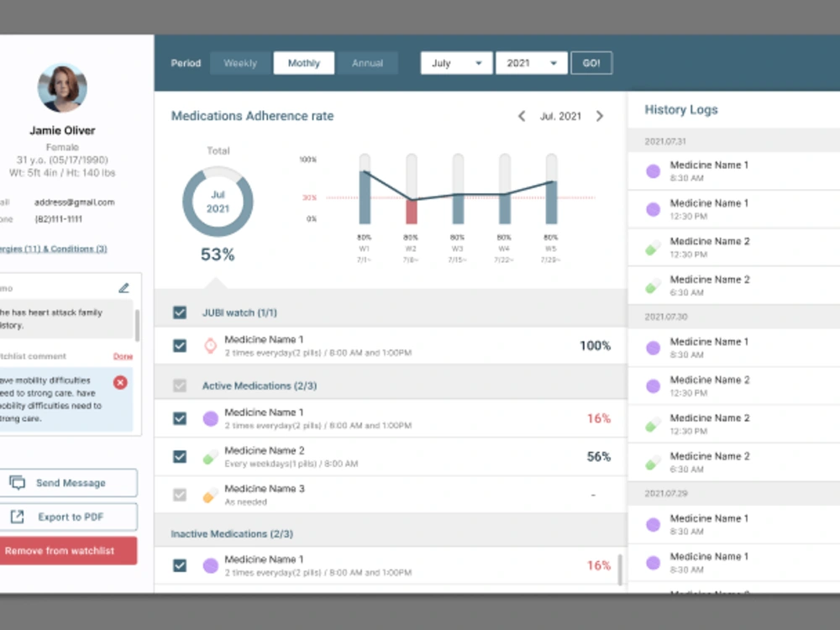This screenshot has width=840, height=630.
Task: Click the Jul 2021 donut chart
Action: click(x=218, y=202)
